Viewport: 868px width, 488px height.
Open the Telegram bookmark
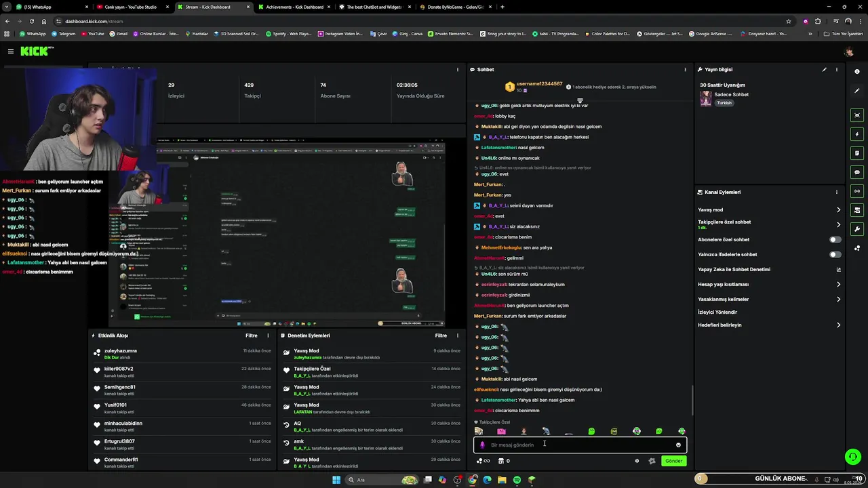[64, 33]
